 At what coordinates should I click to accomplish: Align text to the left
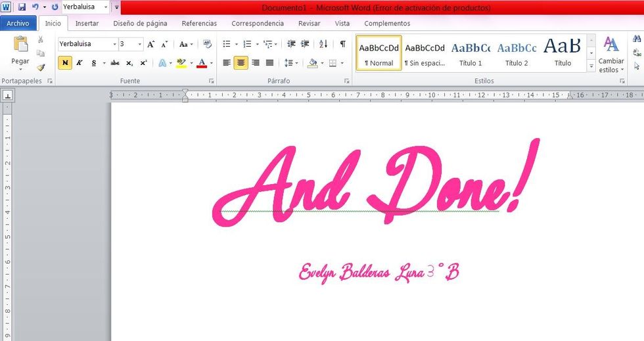[227, 63]
